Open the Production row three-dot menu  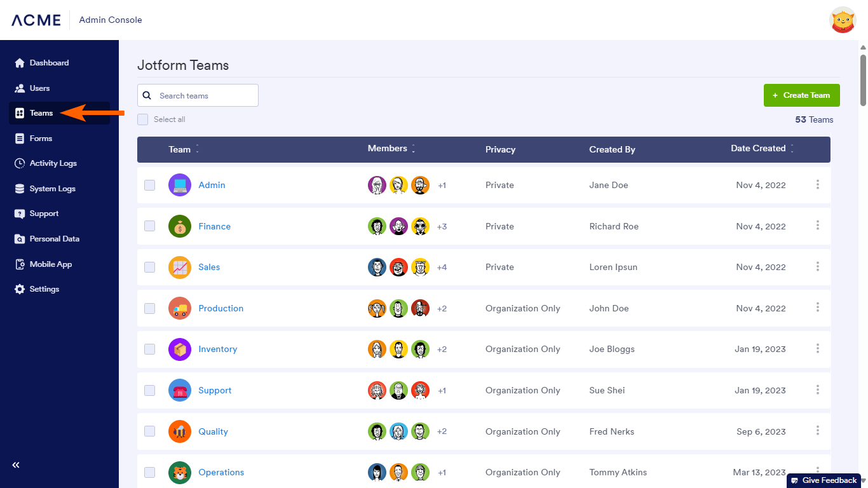tap(818, 308)
